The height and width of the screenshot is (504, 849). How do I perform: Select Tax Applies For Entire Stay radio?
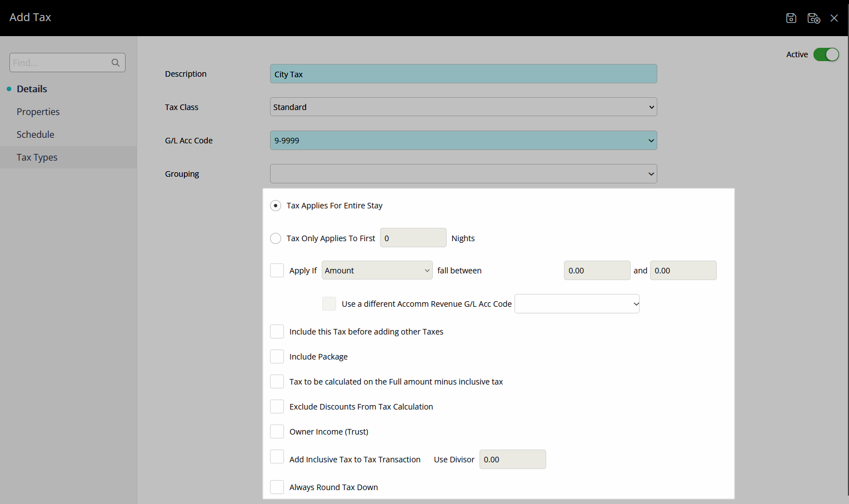pyautogui.click(x=276, y=206)
